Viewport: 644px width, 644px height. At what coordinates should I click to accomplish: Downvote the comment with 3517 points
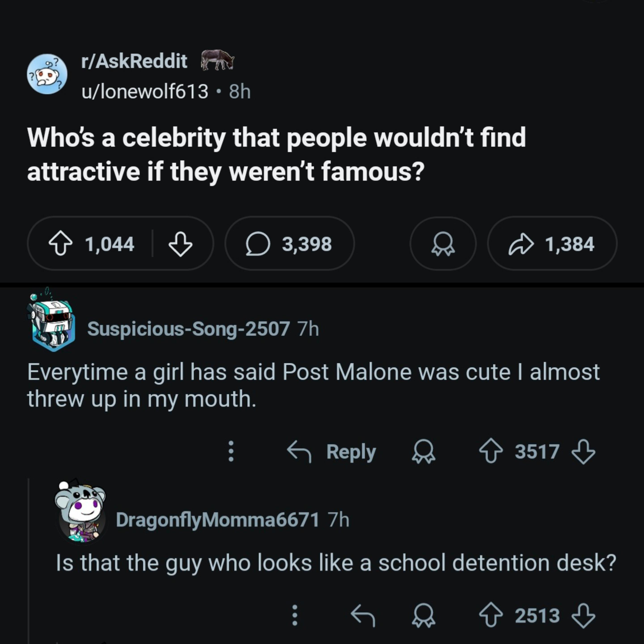point(583,452)
